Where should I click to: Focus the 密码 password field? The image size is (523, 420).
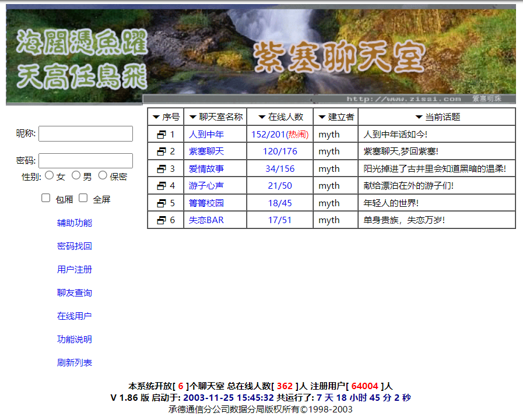click(x=86, y=161)
